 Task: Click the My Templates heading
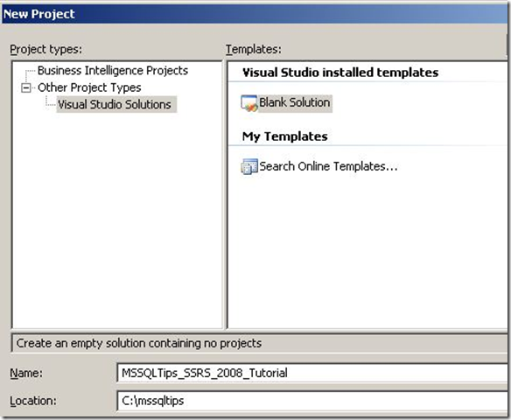pos(285,136)
